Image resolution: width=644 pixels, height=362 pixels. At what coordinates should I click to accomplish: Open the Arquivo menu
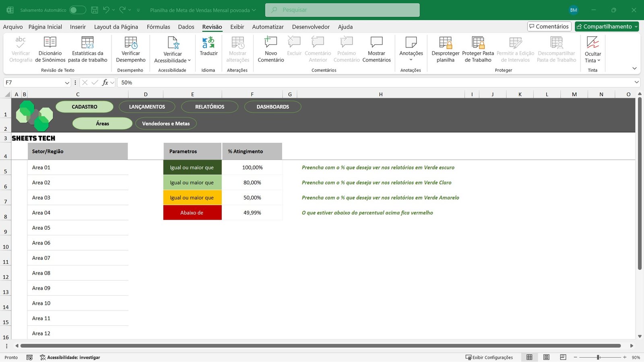[x=13, y=27]
